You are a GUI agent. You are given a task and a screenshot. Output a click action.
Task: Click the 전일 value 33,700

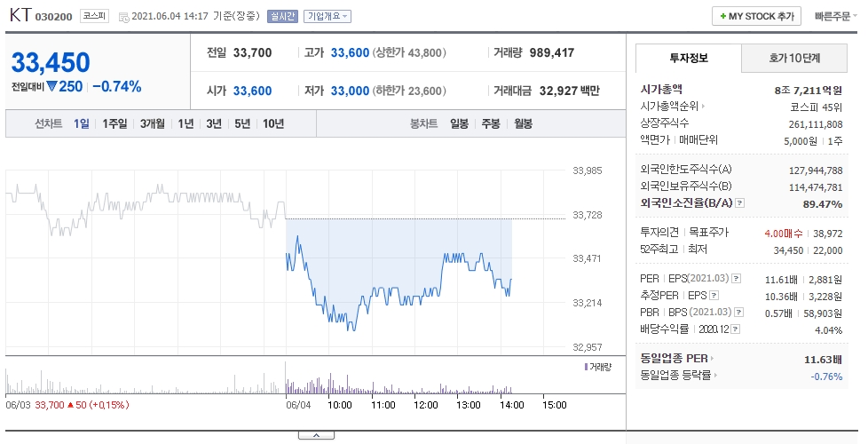point(252,53)
